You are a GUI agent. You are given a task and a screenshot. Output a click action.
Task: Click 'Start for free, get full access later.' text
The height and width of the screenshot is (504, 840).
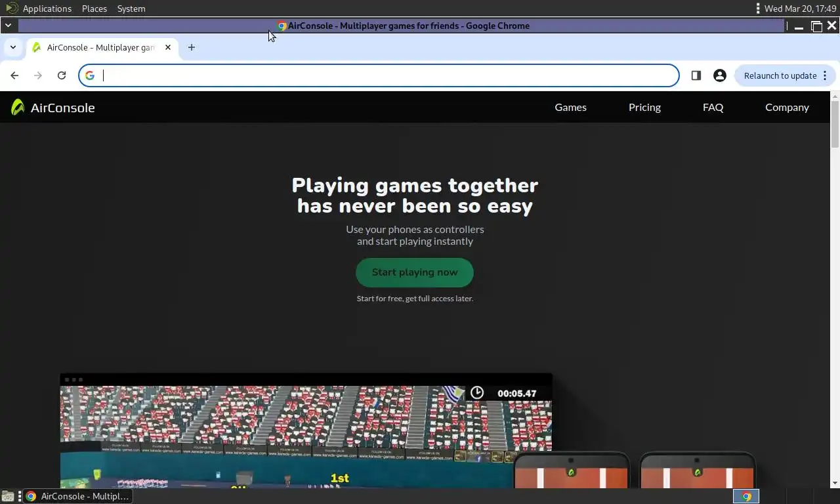tap(415, 299)
